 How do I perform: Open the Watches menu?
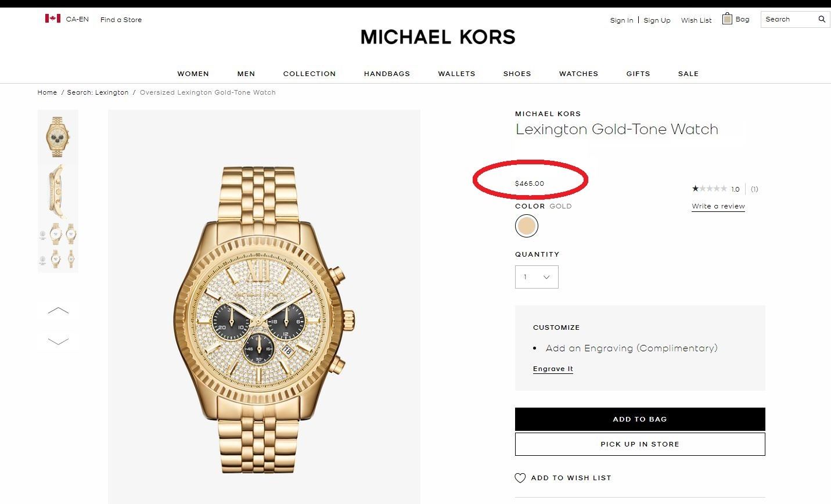(578, 74)
